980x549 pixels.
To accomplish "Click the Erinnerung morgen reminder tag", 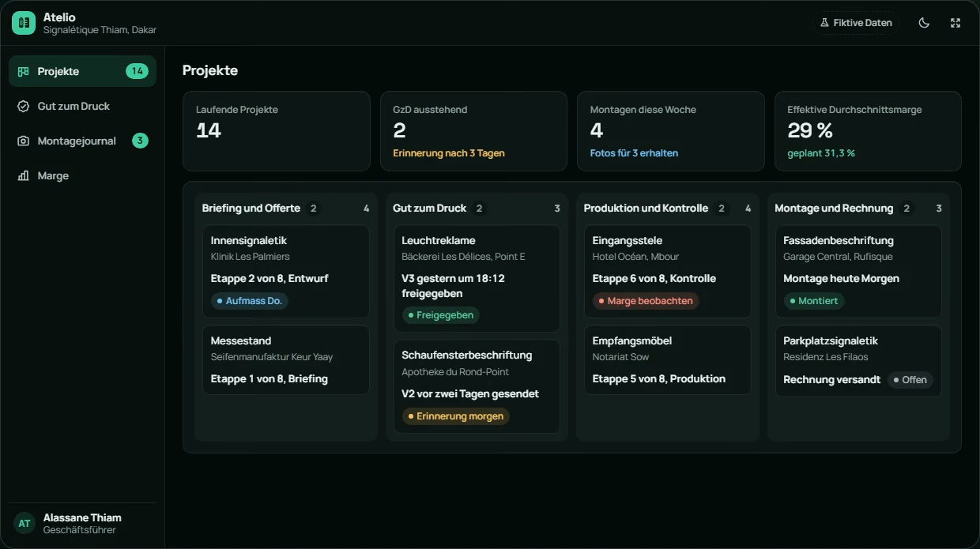I will pos(455,416).
